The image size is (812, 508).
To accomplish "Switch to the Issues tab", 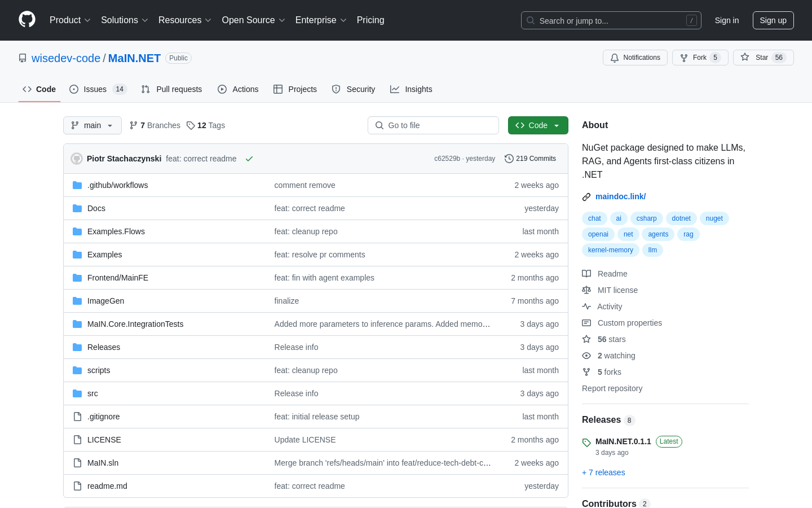I will pos(98,89).
